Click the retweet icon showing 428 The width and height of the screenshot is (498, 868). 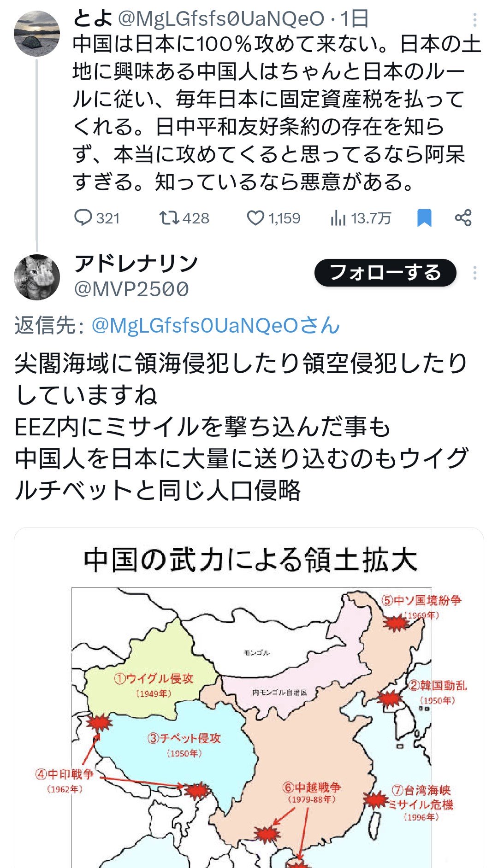point(169,218)
